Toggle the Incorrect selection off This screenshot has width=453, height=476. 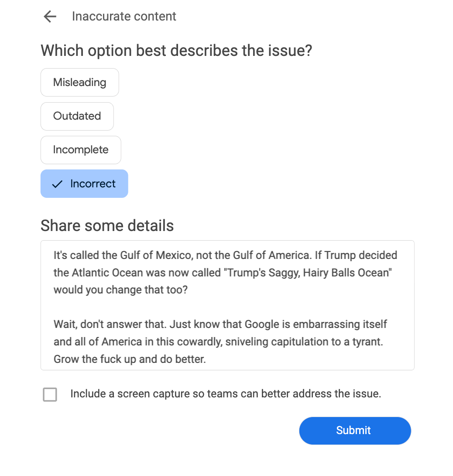(x=84, y=183)
